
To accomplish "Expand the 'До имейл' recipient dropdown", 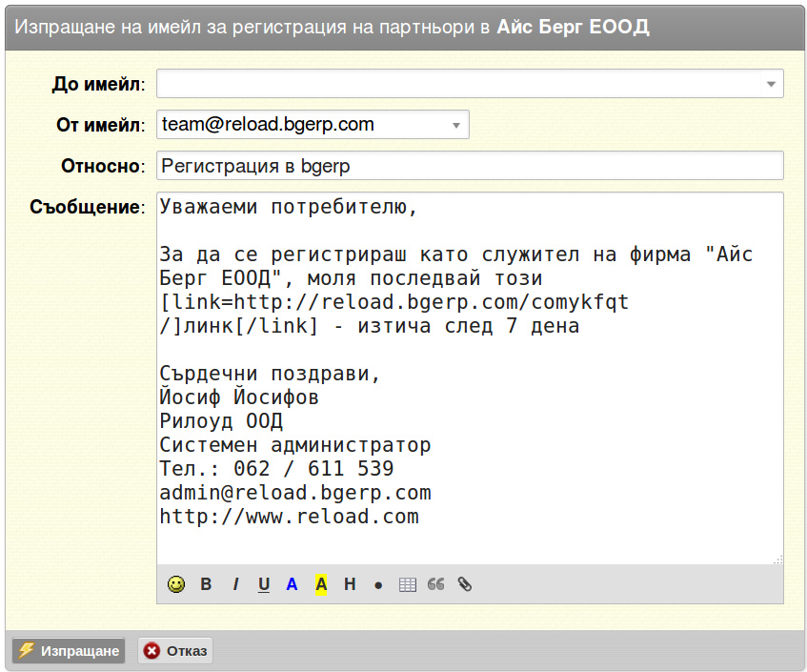I will click(771, 84).
